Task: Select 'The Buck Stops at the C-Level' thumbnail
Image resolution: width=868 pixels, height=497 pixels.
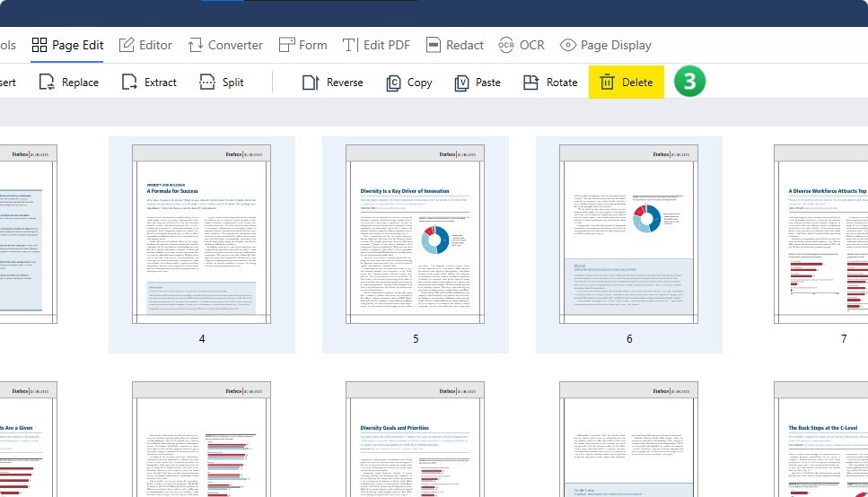Action: (821, 440)
